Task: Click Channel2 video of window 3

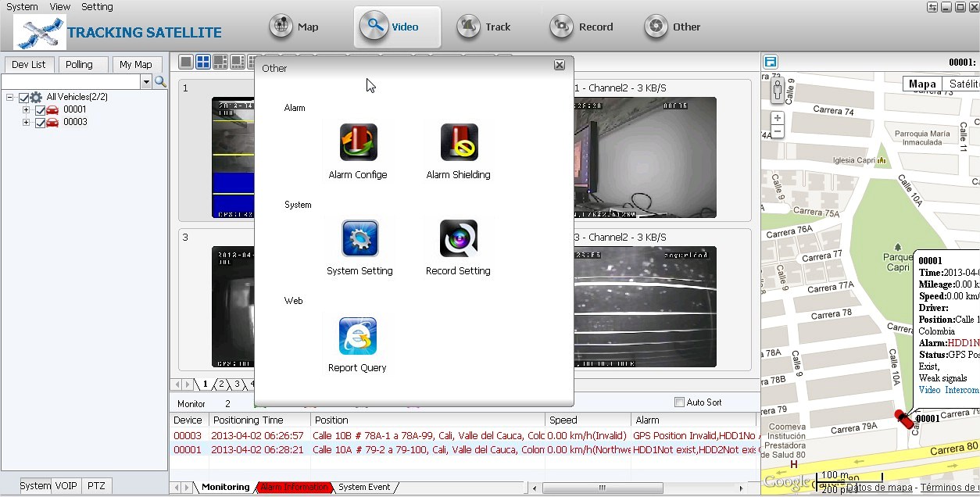Action: 645,306
